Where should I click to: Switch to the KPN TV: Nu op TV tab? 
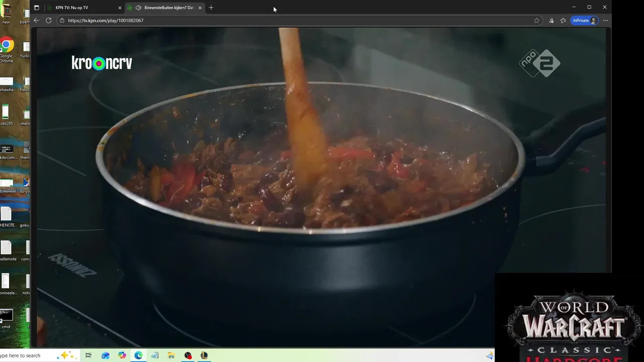84,8
